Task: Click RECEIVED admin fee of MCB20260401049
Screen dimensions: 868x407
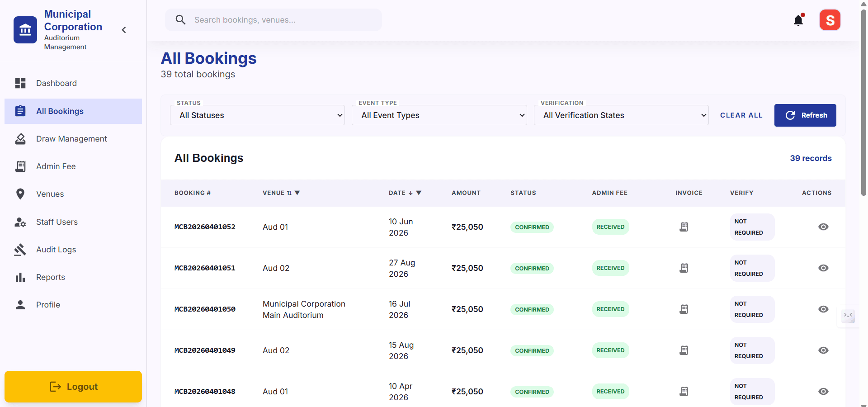Action: click(x=610, y=350)
